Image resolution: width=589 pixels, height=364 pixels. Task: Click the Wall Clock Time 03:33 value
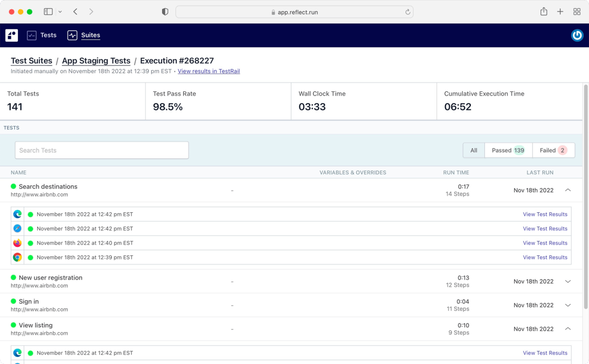click(312, 107)
